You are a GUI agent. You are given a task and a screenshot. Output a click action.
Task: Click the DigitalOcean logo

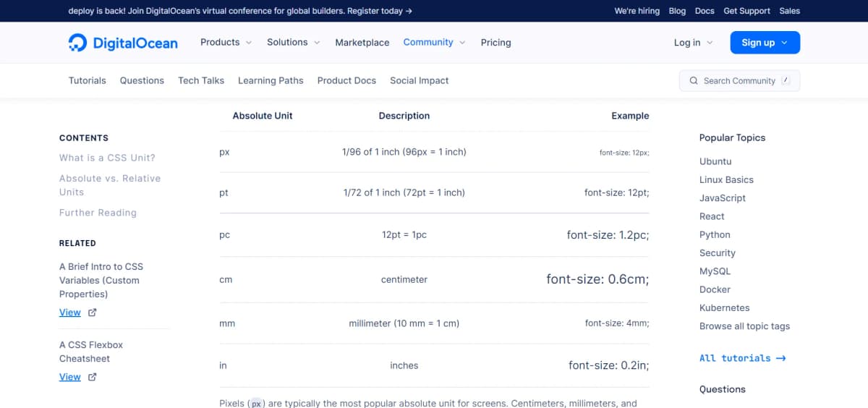click(x=122, y=43)
